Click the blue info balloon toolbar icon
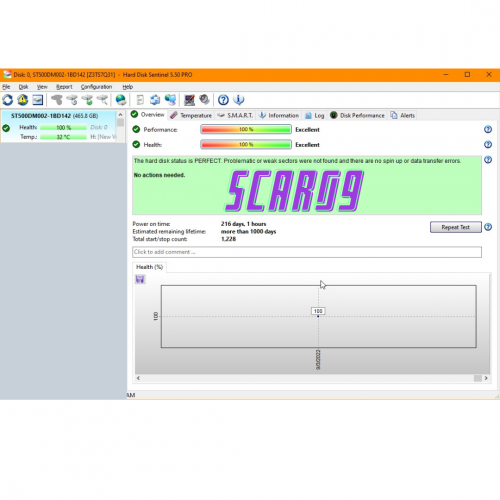Image resolution: width=500 pixels, height=500 pixels. pos(239,100)
